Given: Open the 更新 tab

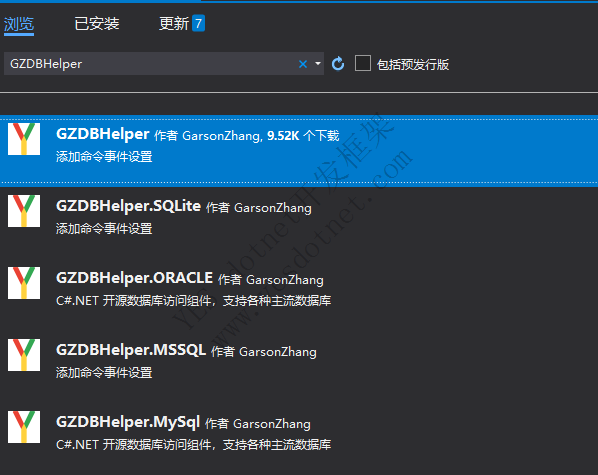Looking at the screenshot, I should click(174, 24).
